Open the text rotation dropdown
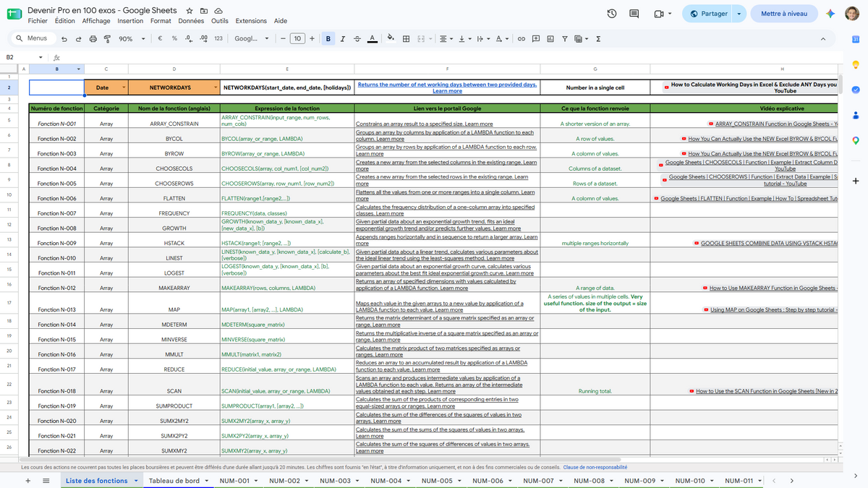Viewport: 868px width, 488px height. (x=503, y=39)
